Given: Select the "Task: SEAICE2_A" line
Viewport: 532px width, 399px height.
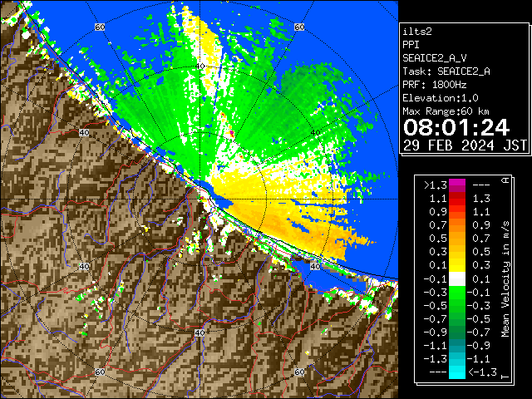Looking at the screenshot, I should (x=446, y=71).
